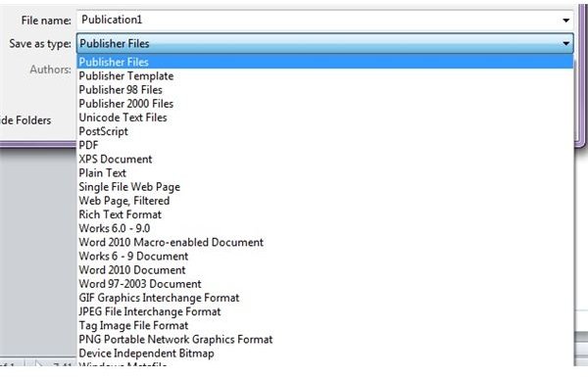The height and width of the screenshot is (377, 588).
Task: Expand the File name dropdown arrow
Action: pos(565,21)
